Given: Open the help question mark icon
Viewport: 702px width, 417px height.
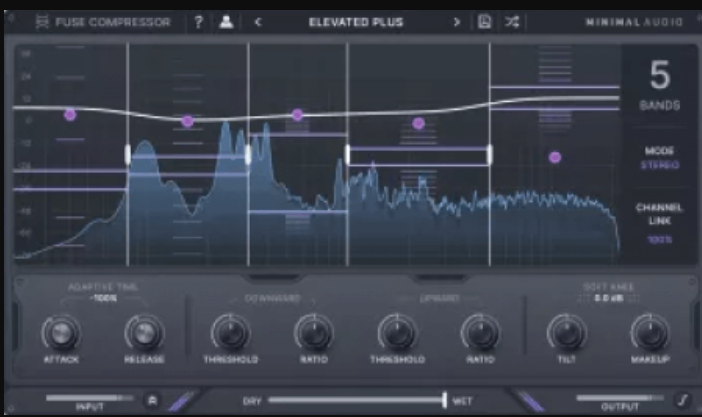Looking at the screenshot, I should 199,22.
